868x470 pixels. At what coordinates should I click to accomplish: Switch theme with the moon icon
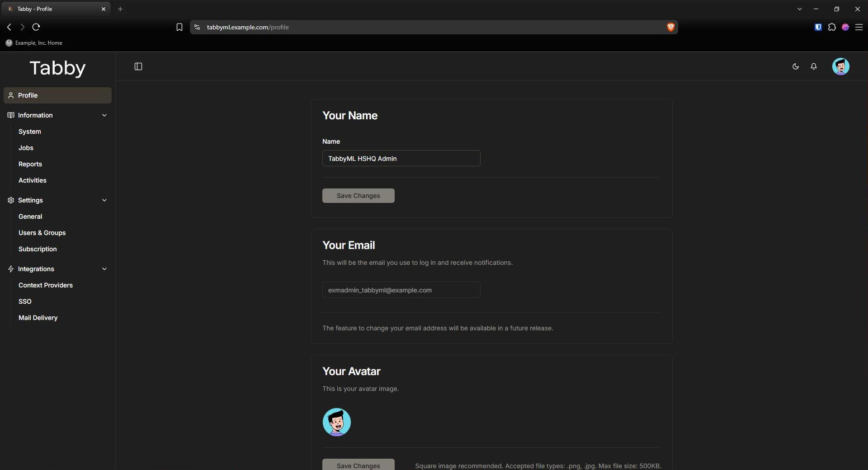(796, 66)
